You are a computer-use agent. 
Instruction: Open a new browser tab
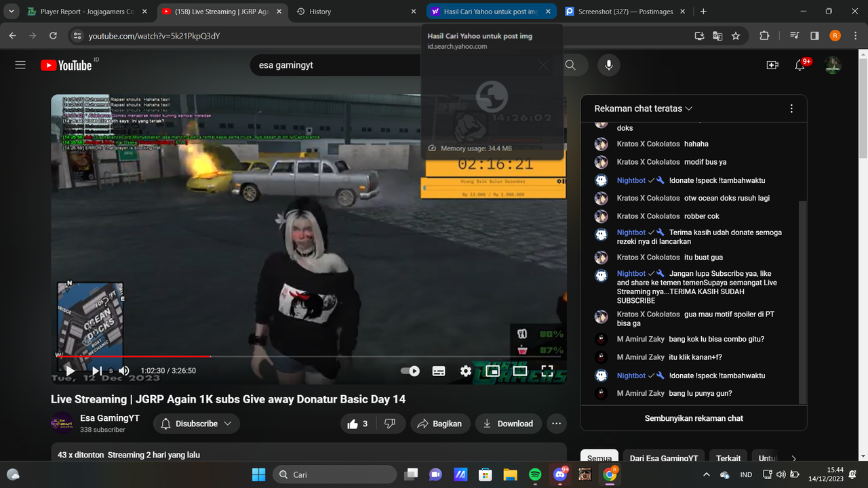pos(703,12)
